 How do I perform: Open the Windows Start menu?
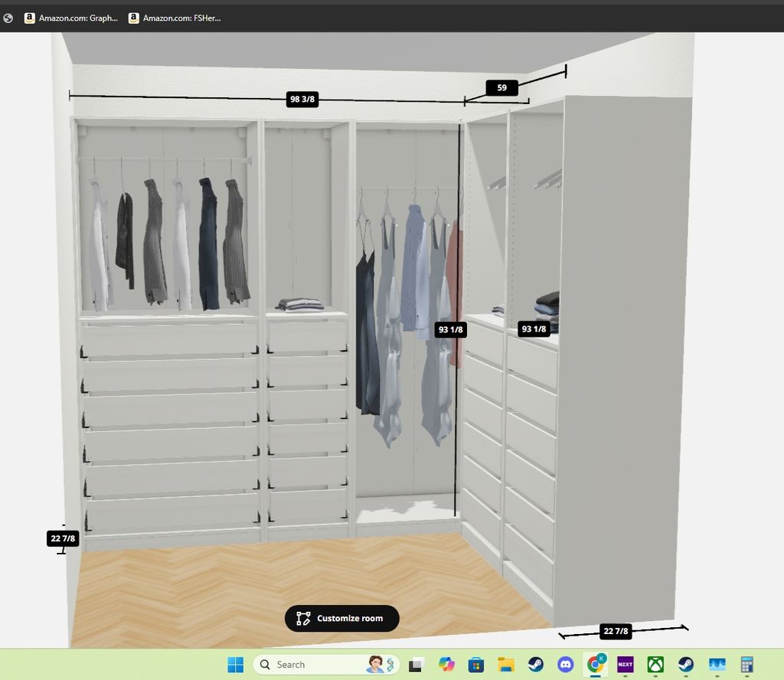(x=236, y=664)
